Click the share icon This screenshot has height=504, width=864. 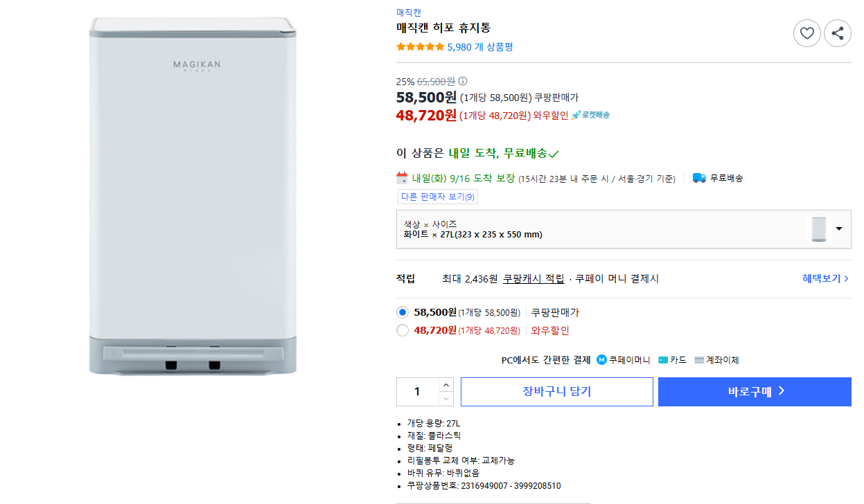(x=837, y=33)
